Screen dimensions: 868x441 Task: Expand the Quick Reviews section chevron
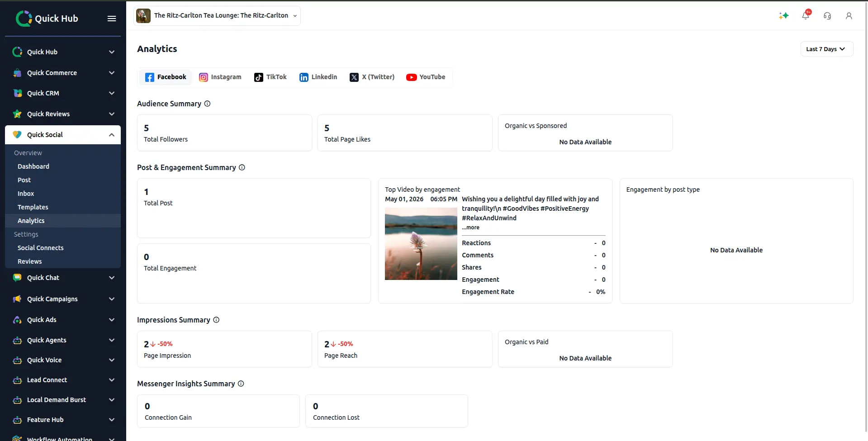coord(112,114)
